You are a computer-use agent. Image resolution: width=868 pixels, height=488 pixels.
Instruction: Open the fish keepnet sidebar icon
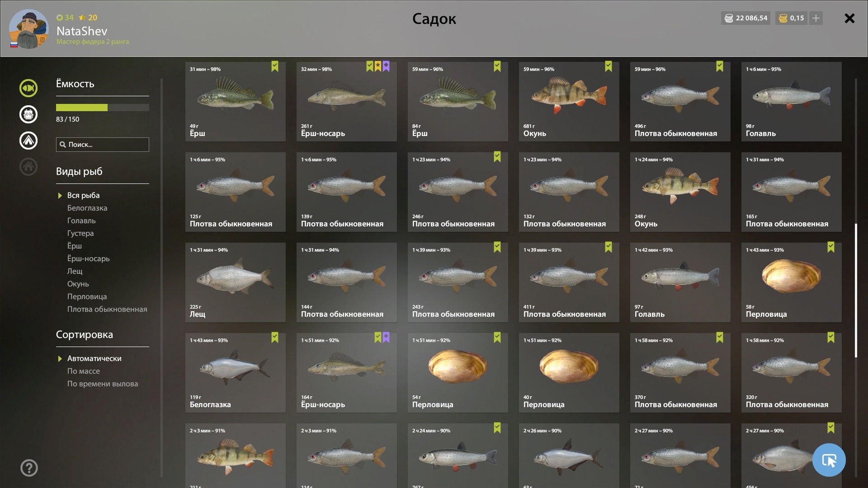click(28, 88)
